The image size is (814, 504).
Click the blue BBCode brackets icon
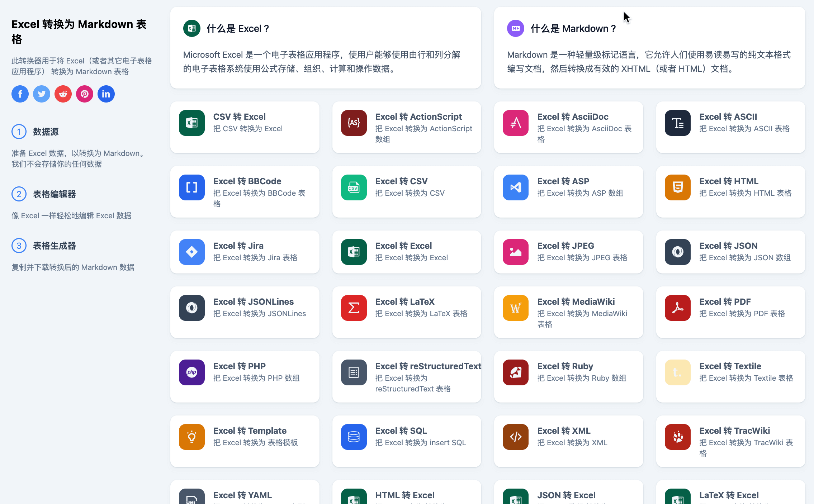coord(192,187)
